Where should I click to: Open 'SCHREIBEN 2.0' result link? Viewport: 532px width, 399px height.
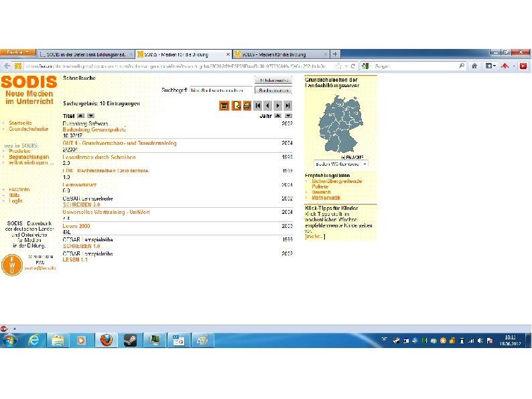coord(82,205)
